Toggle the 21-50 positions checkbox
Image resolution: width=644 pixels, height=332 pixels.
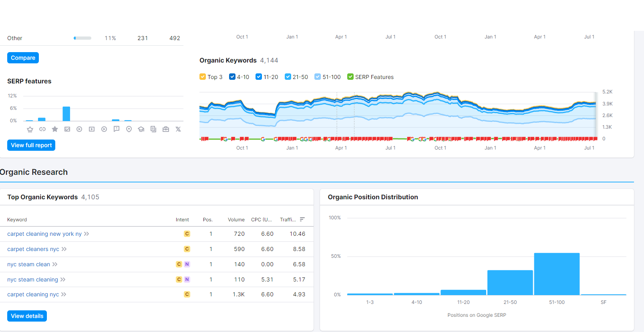pyautogui.click(x=288, y=77)
